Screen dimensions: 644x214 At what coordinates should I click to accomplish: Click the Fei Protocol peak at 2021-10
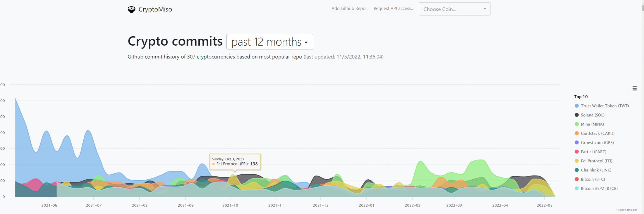pos(233,175)
